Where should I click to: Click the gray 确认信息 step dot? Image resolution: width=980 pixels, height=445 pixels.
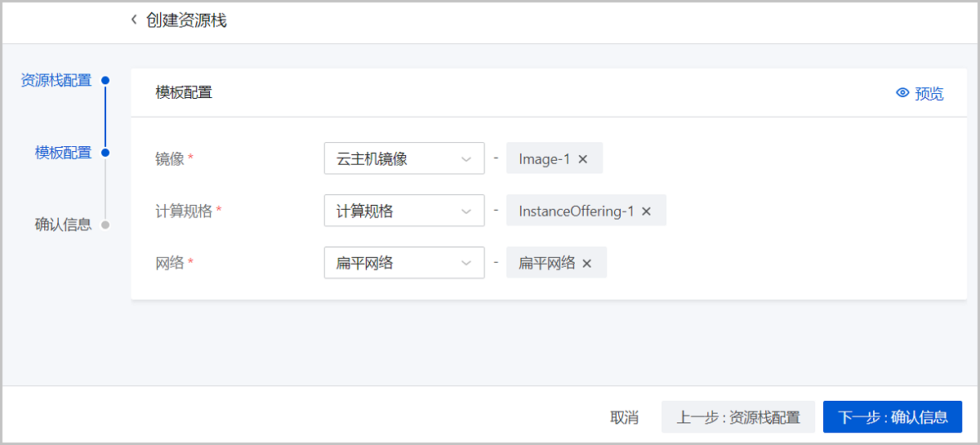click(x=105, y=225)
